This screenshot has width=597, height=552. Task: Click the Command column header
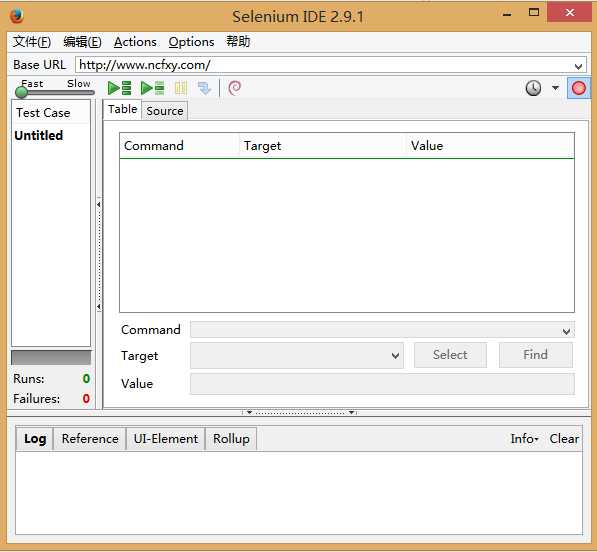179,146
